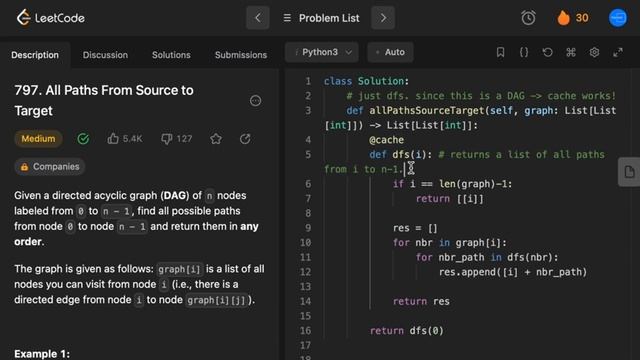Favorite the problem with the star icon
640x360 pixels.
[216, 139]
